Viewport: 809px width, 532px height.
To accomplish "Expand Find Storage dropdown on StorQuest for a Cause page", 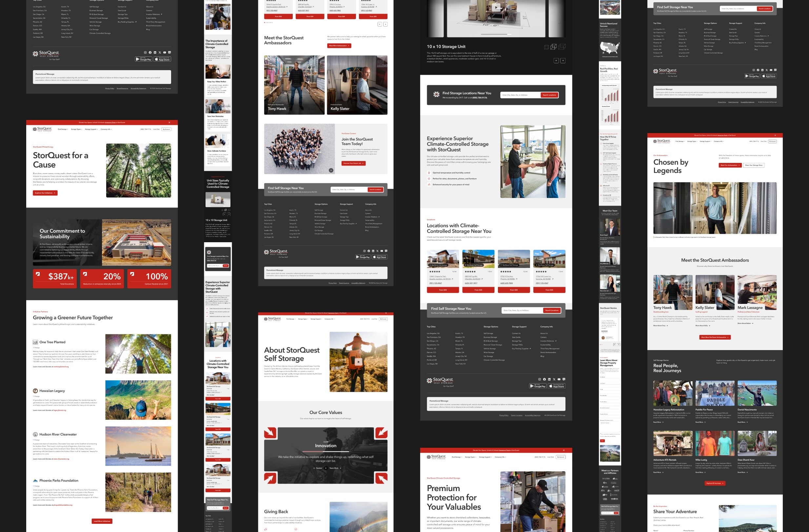I will pyautogui.click(x=63, y=129).
